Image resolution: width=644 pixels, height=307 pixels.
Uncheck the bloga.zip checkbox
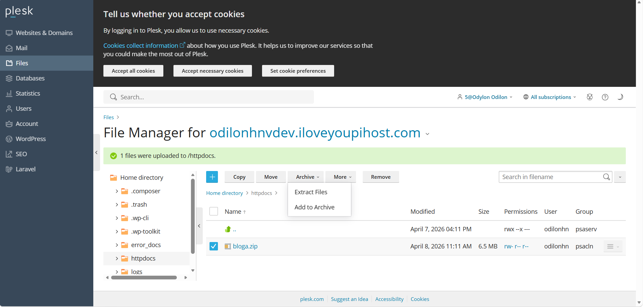214,246
